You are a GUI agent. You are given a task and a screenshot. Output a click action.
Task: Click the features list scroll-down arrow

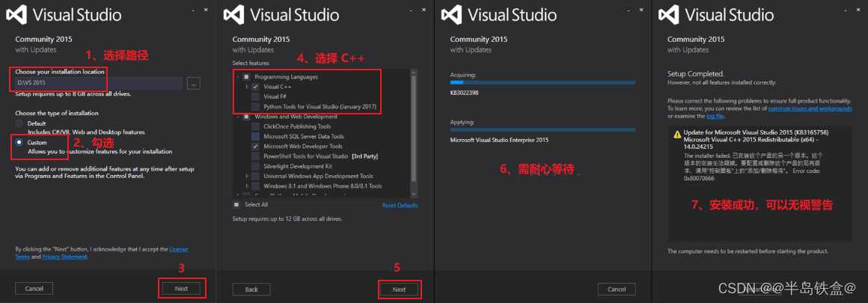[x=413, y=195]
